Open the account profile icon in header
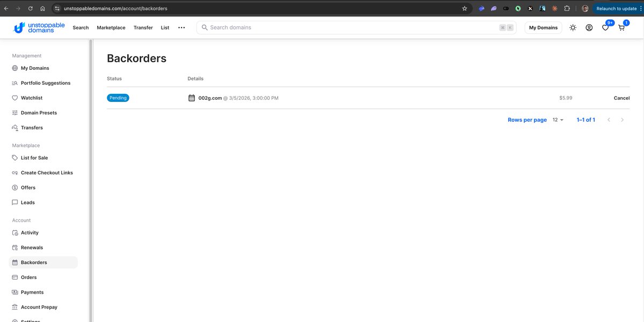The width and height of the screenshot is (644, 322). [589, 27]
